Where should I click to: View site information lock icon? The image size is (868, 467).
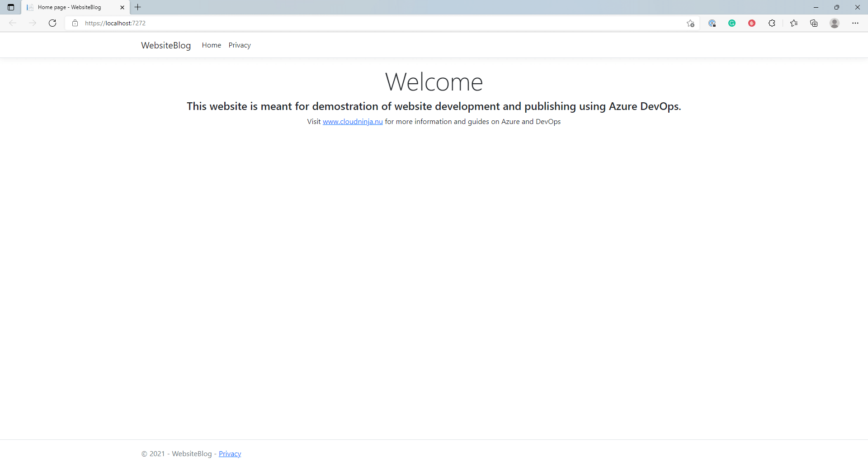click(x=75, y=23)
